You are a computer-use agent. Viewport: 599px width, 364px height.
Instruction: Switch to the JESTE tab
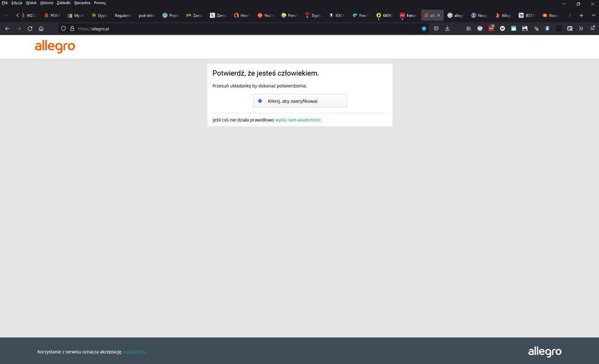pos(526,16)
